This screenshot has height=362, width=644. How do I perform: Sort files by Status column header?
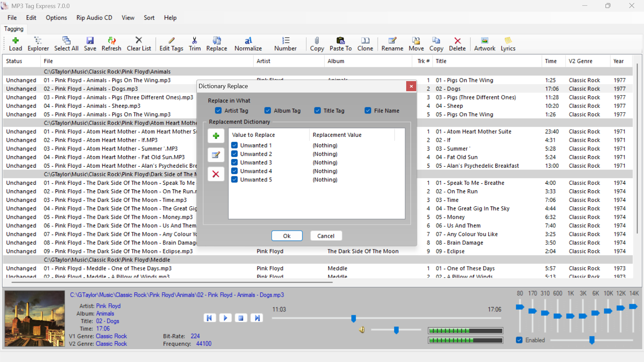tap(22, 61)
